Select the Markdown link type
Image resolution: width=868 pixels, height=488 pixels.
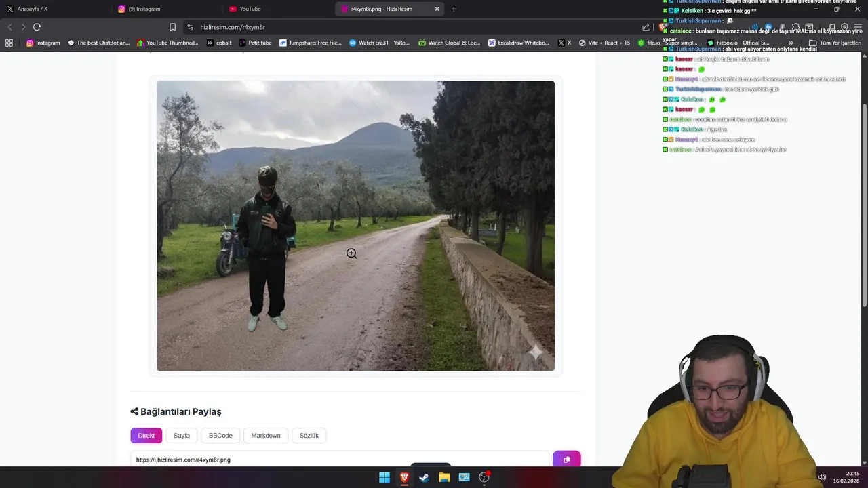(266, 435)
